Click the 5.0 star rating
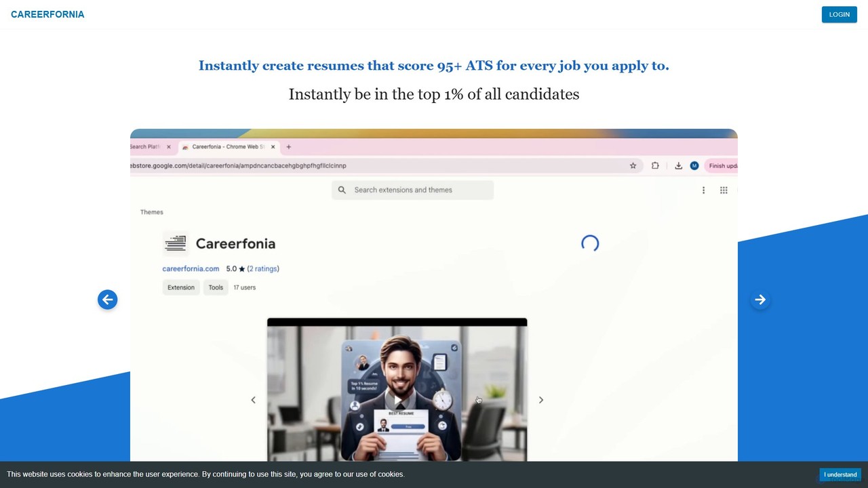Screen dimensions: 868x488 pos(235,268)
